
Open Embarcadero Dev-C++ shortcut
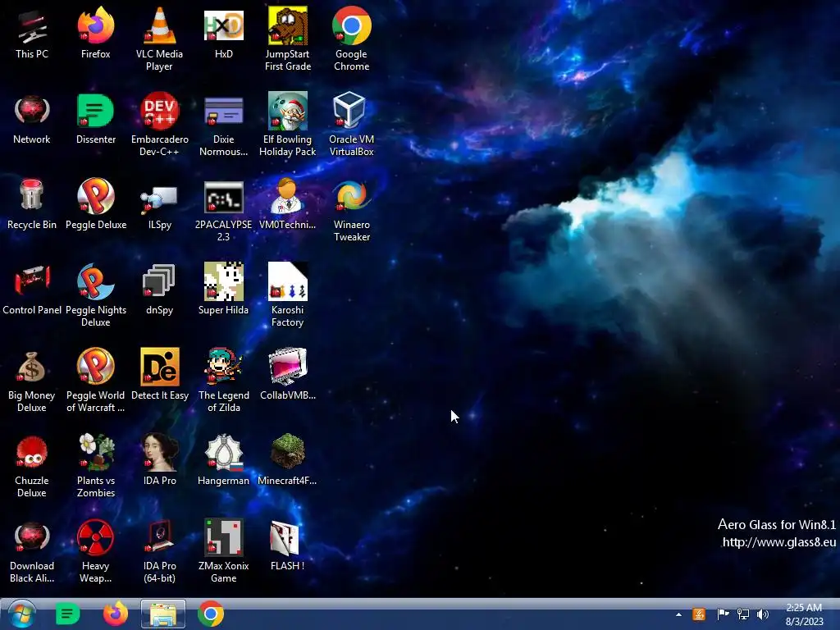(x=160, y=125)
